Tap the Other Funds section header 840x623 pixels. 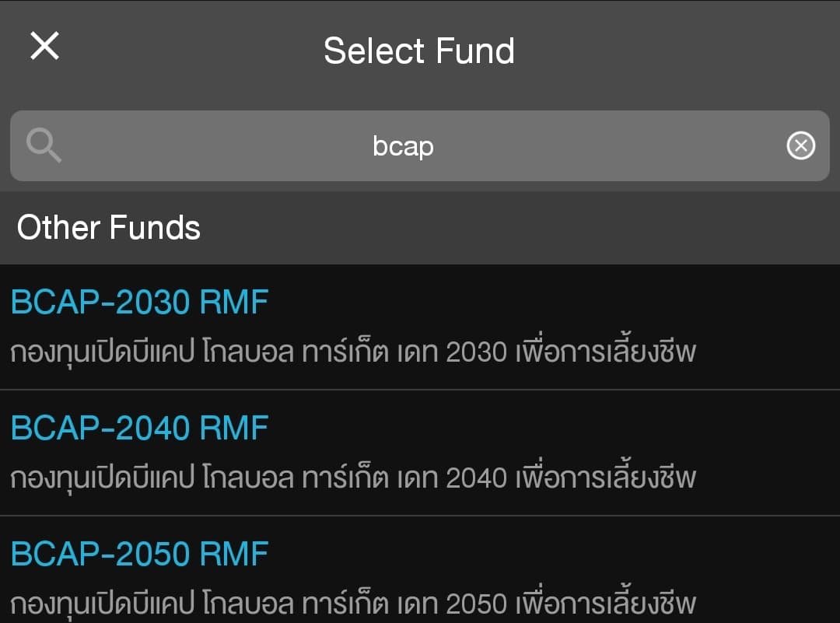(x=109, y=228)
